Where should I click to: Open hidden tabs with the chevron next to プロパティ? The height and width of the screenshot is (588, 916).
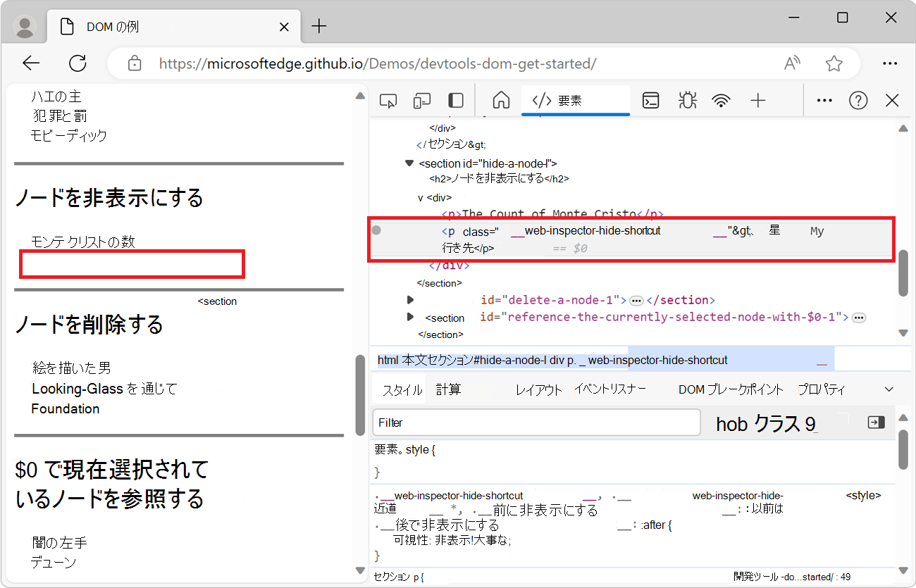point(889,388)
